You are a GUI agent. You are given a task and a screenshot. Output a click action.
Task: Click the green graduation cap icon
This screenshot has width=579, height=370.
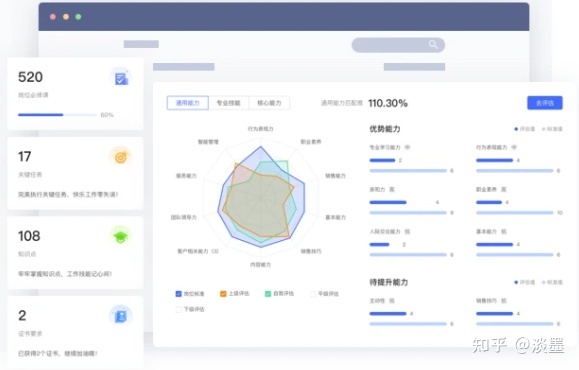[x=120, y=236]
